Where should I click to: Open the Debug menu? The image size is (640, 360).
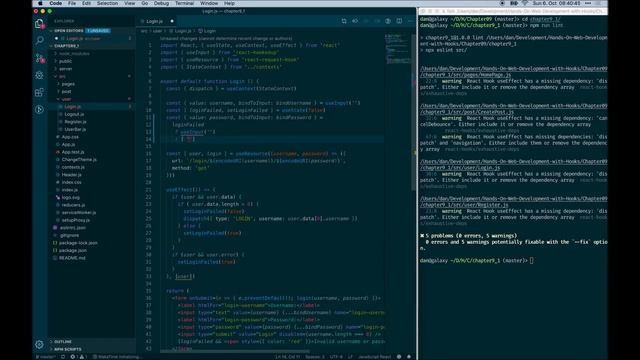coord(161,3)
